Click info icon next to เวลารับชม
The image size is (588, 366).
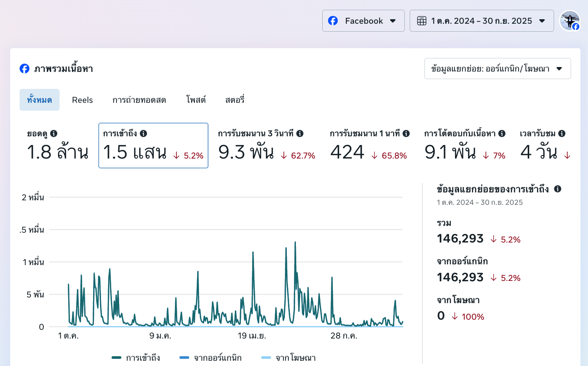coord(562,134)
